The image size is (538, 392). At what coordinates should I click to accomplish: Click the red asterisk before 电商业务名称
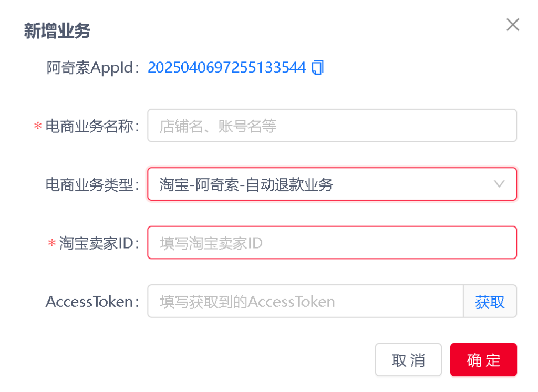38,127
